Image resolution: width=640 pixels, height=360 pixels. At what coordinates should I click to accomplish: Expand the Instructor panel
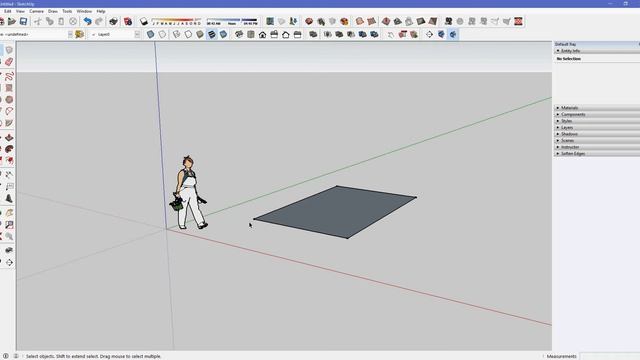(x=597, y=147)
